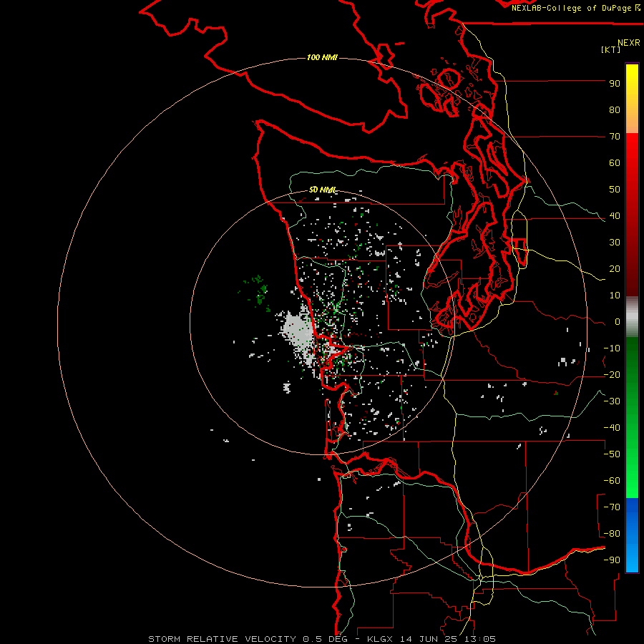Select the 10 value on the velocity scale

pos(615,296)
